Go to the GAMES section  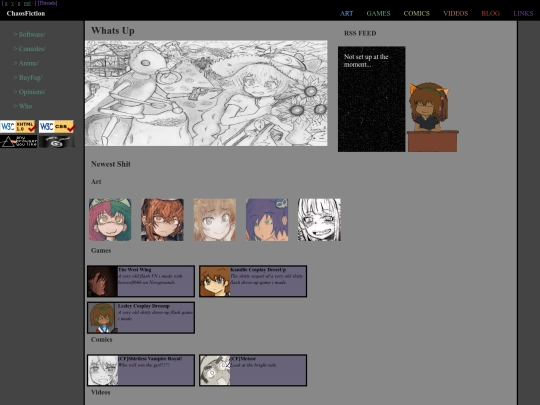click(378, 13)
